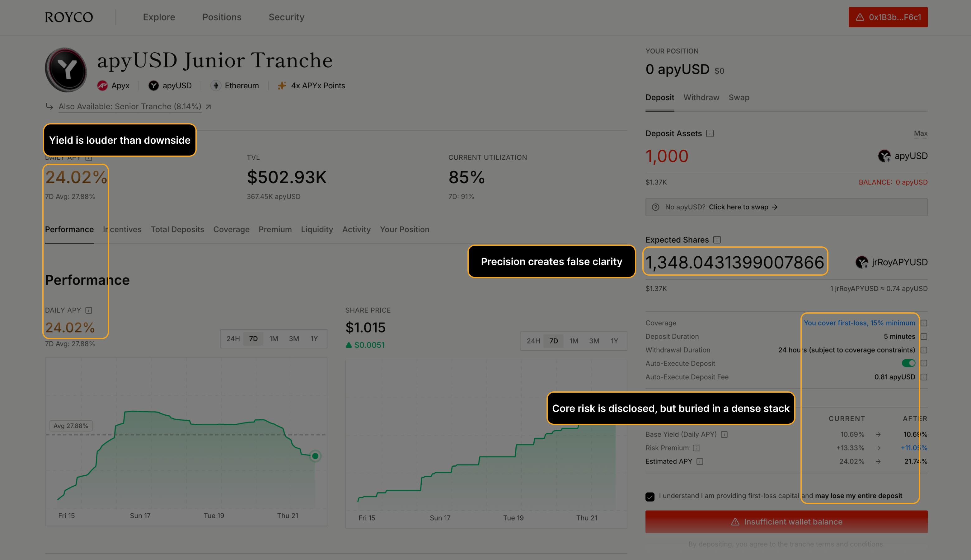Click the apyUSD icon in the deposit field

click(x=884, y=156)
